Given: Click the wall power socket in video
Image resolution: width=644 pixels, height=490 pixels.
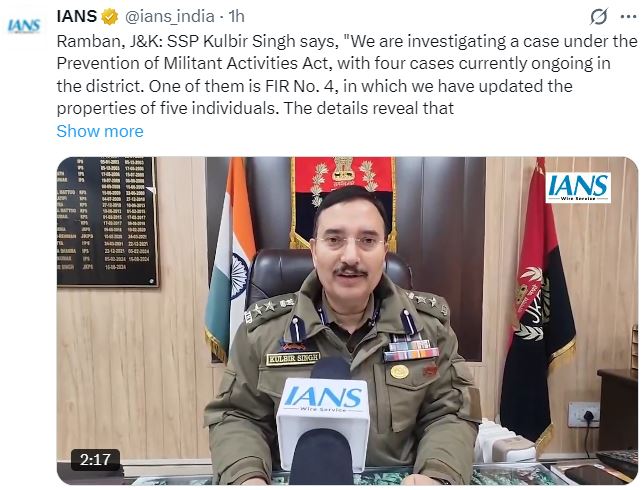Looking at the screenshot, I should 583,415.
